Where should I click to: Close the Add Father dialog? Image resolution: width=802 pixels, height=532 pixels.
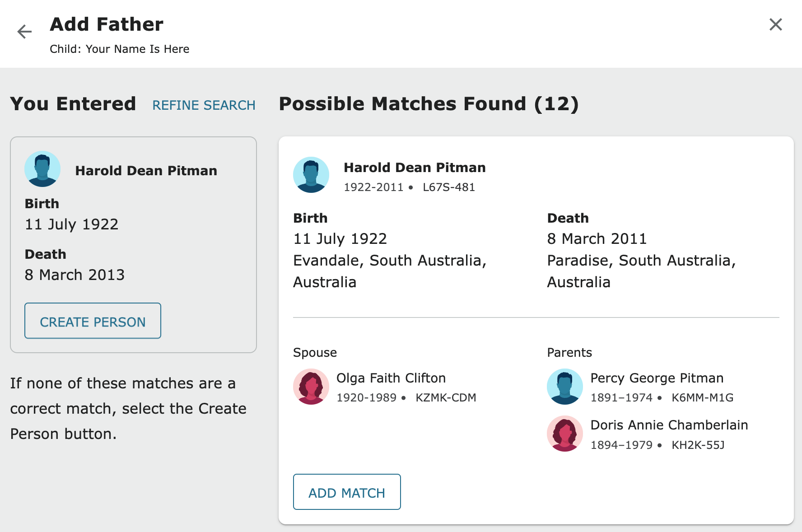click(x=775, y=25)
